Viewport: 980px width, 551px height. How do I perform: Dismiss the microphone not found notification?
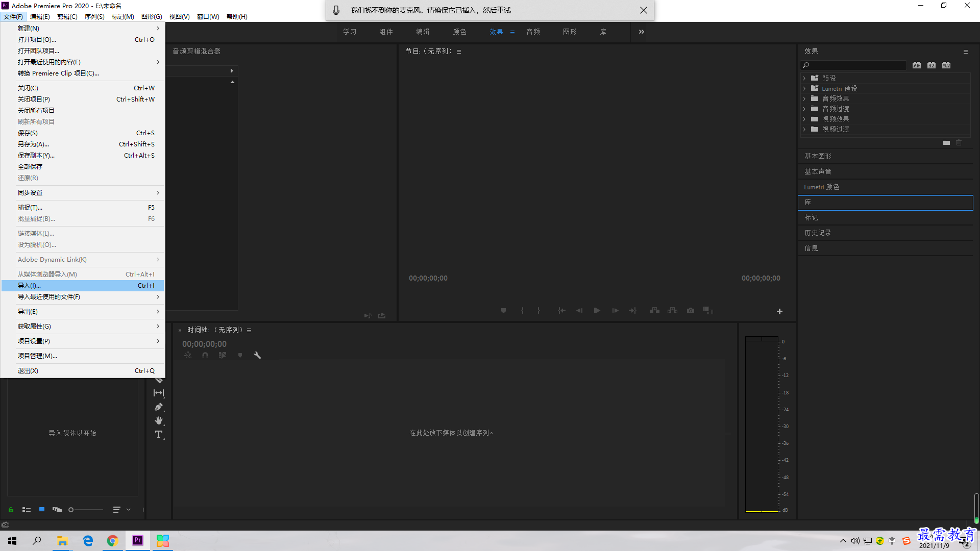tap(644, 10)
